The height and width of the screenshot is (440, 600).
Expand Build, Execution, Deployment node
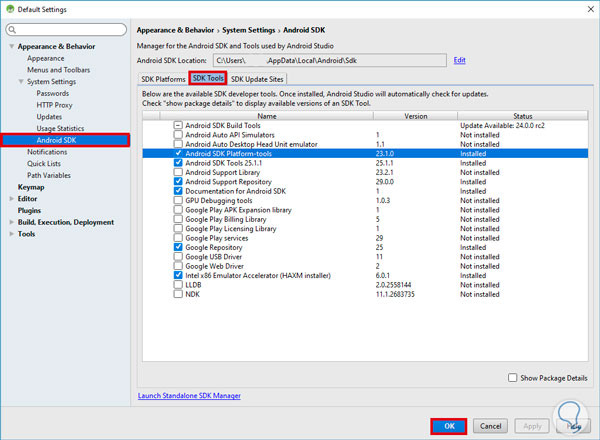coord(12,222)
